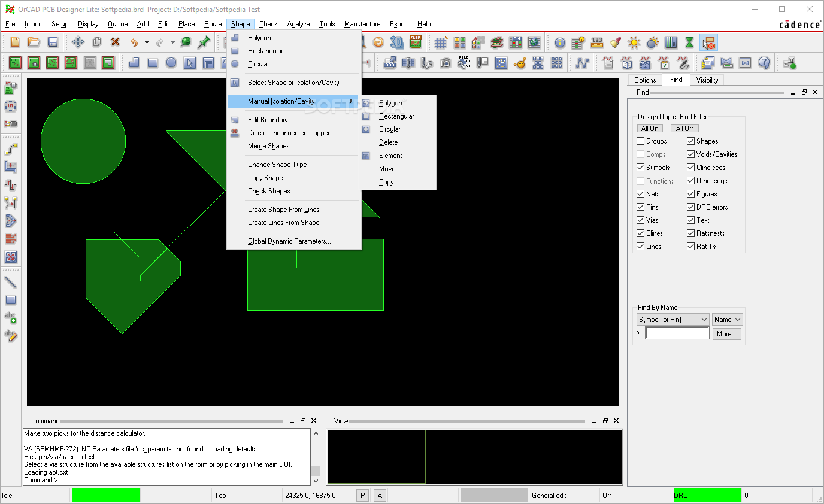
Task: Click the New file icon
Action: tap(16, 42)
